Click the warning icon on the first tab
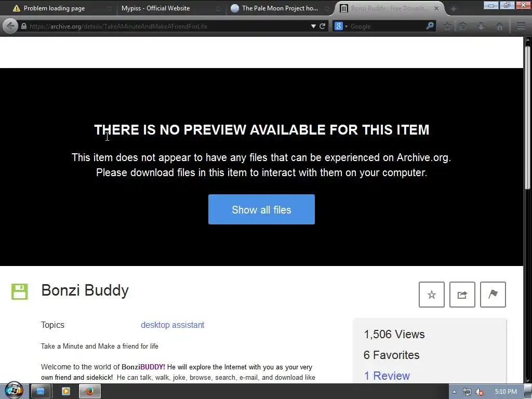The height and width of the screenshot is (399, 532). 16,8
